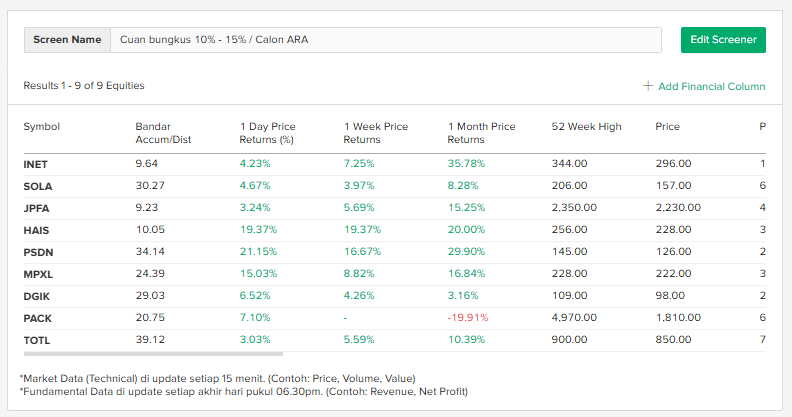Open the TOTL stock symbol

[x=37, y=340]
